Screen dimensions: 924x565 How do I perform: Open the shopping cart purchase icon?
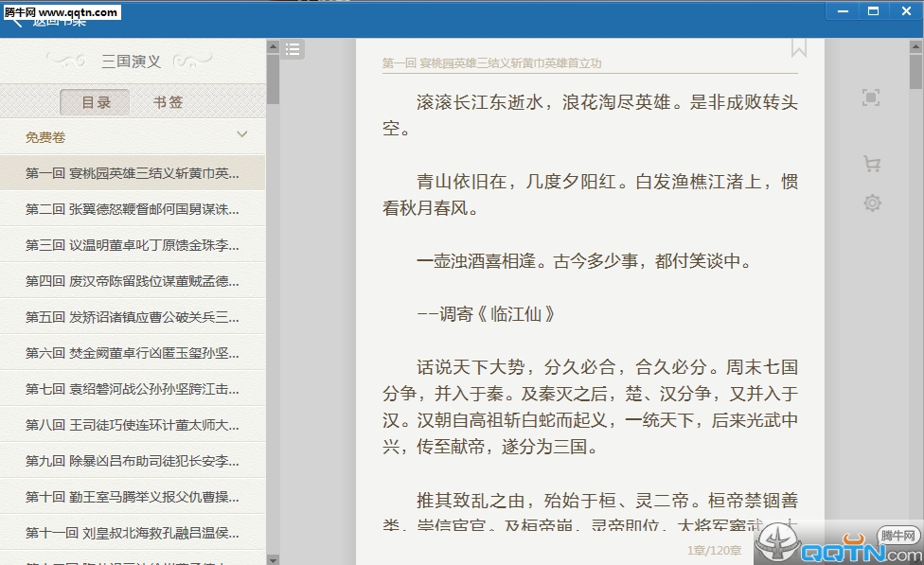tap(872, 163)
